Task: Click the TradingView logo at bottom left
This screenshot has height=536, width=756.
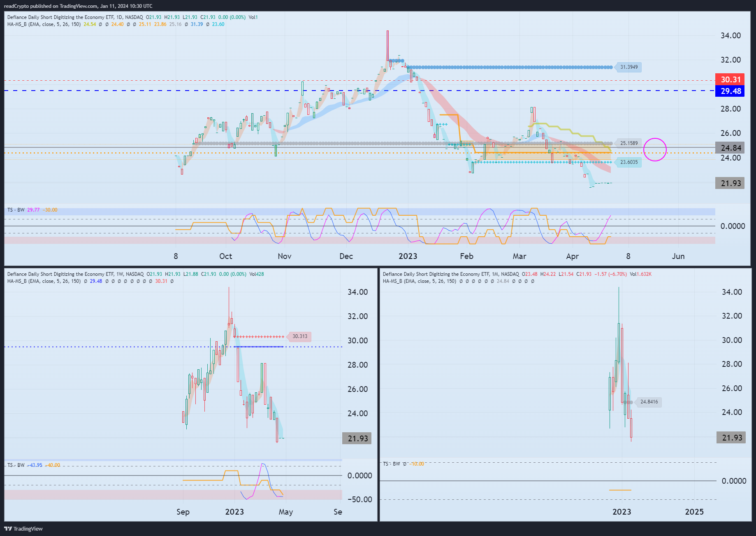Action: coord(23,529)
